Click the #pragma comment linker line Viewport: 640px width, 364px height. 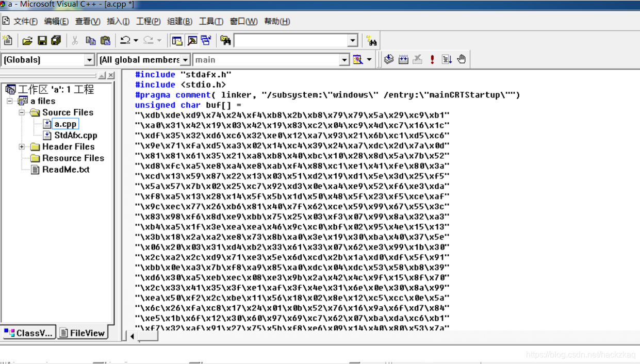(327, 95)
